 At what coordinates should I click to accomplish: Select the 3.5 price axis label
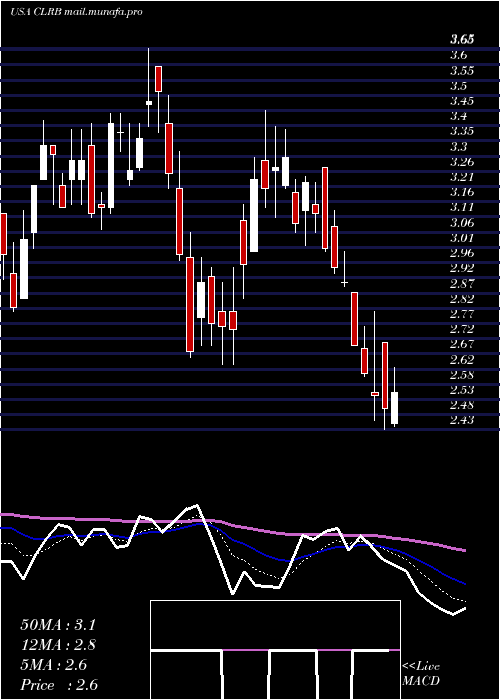click(x=459, y=86)
